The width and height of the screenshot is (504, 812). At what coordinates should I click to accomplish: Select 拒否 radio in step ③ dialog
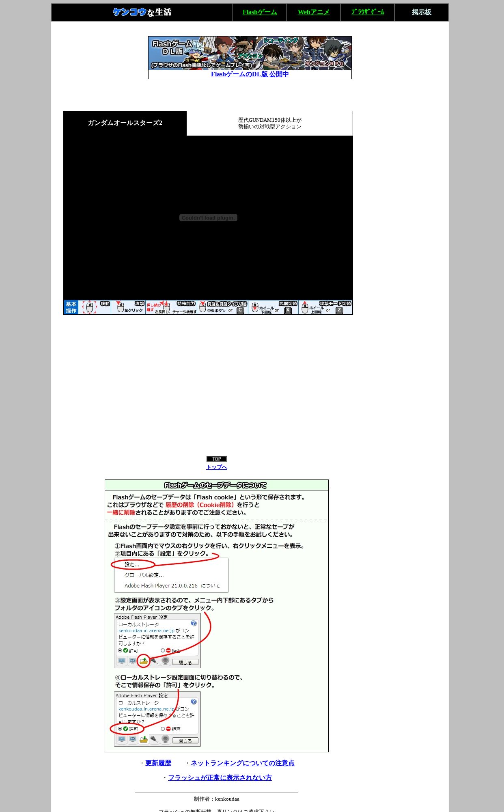163,650
